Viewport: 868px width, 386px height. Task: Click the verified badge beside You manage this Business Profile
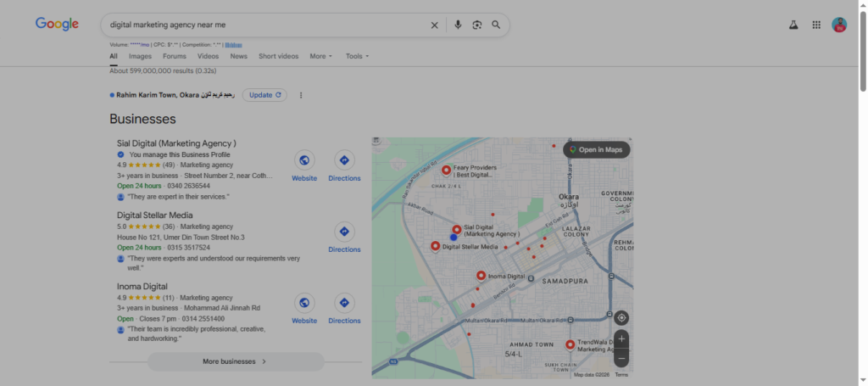click(120, 155)
